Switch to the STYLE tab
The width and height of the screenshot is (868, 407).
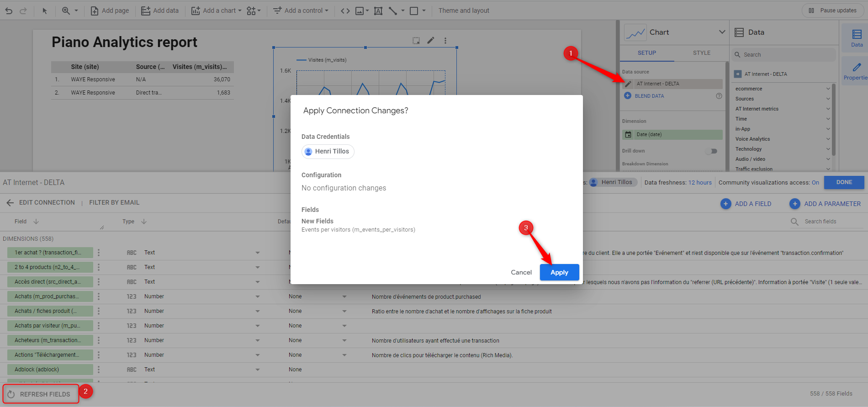701,53
